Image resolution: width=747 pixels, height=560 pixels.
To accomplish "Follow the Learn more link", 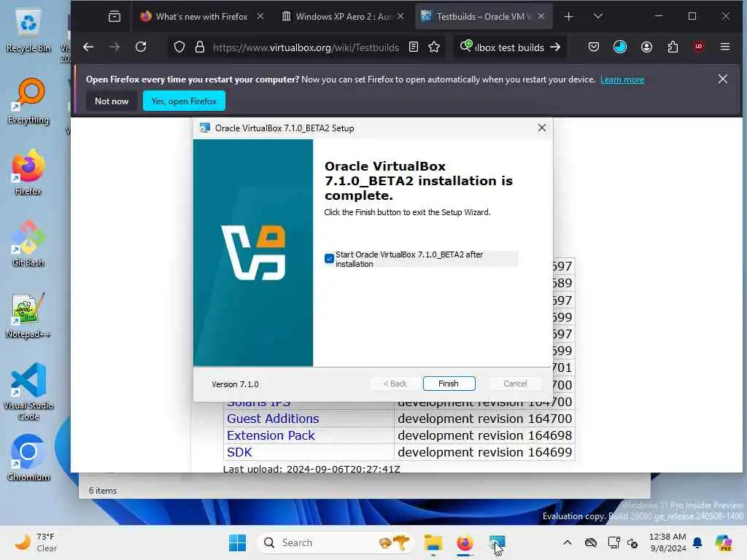I will click(x=622, y=79).
